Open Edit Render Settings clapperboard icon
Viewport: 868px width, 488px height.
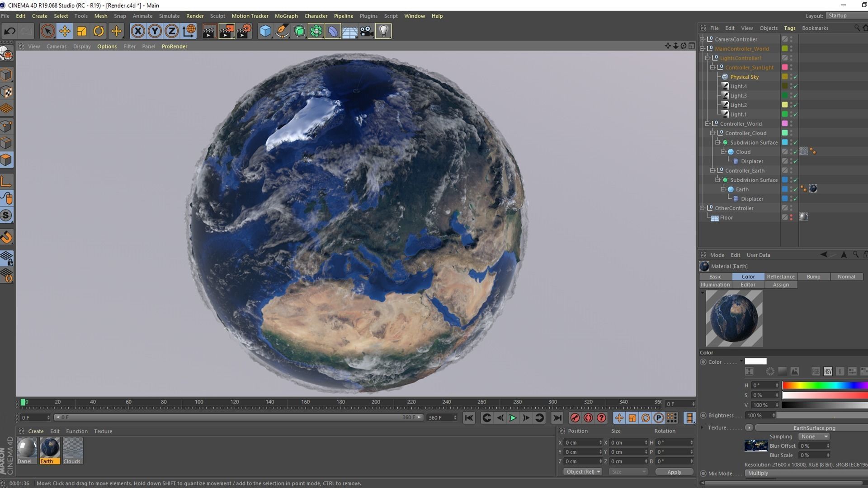[x=243, y=31]
